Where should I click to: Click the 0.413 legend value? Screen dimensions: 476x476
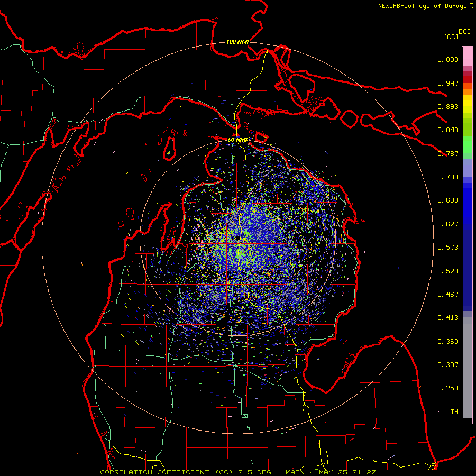(x=448, y=318)
